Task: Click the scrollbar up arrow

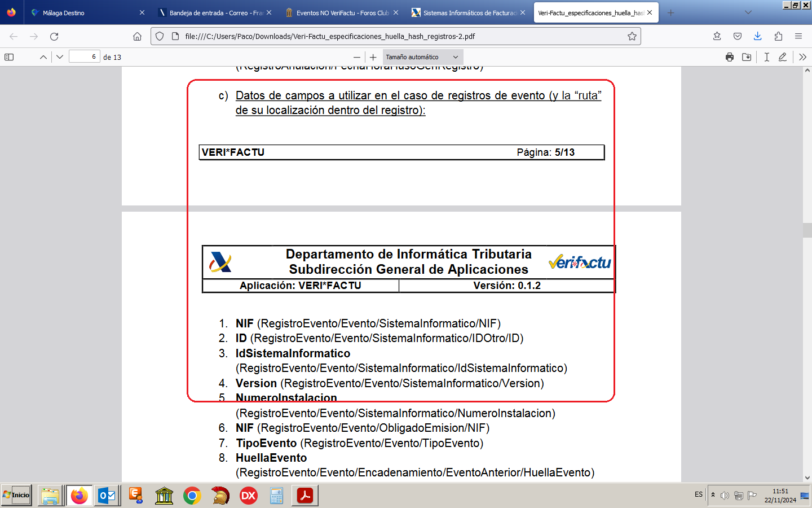Action: 807,71
